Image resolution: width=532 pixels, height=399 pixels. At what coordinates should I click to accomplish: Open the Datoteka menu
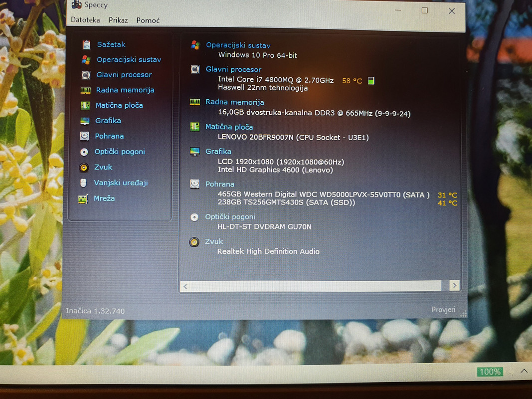[85, 20]
